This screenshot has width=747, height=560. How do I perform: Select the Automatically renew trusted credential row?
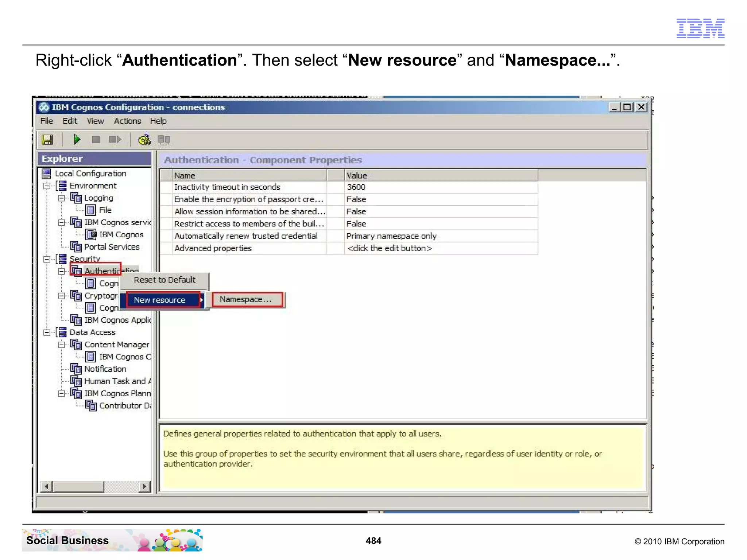349,236
